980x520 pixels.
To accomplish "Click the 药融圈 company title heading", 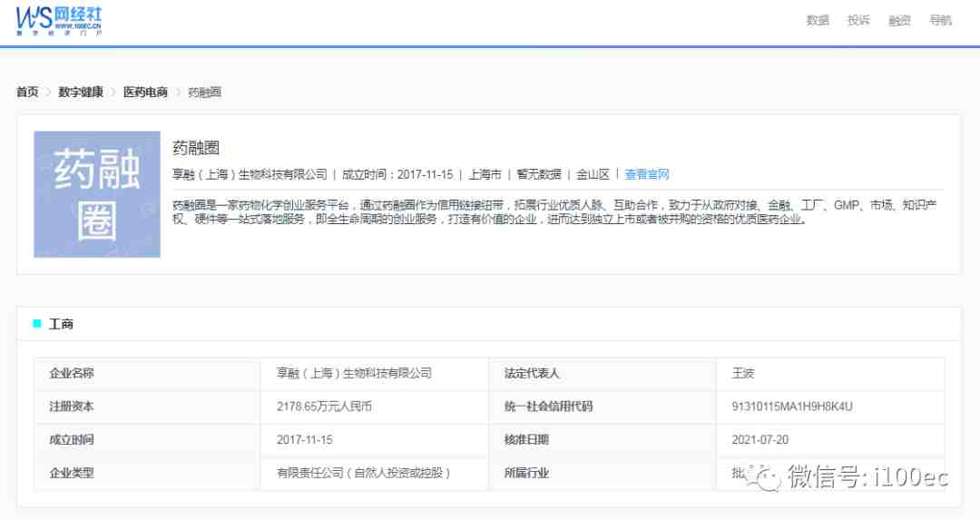I will 196,148.
